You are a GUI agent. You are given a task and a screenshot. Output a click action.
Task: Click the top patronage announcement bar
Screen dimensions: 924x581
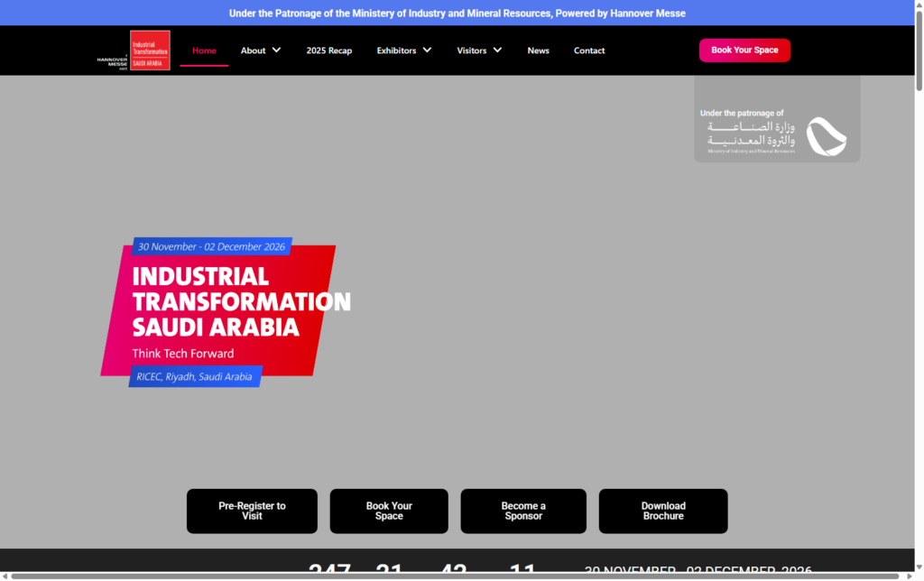457,13
